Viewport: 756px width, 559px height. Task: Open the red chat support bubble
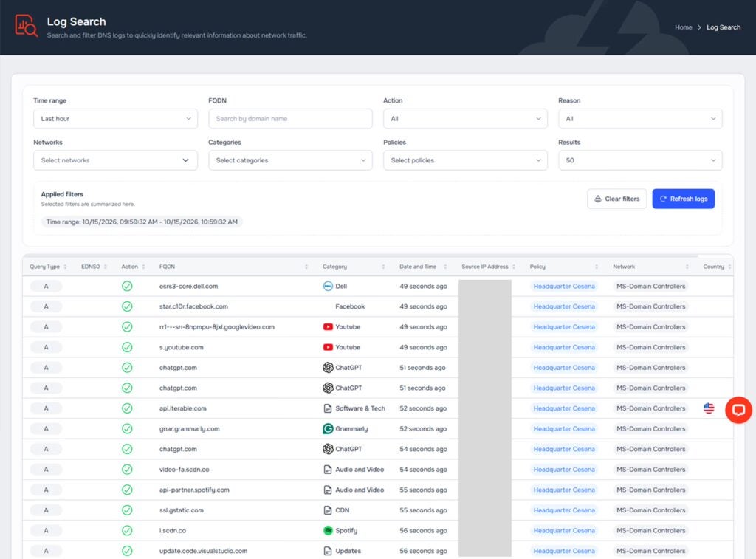tap(738, 410)
